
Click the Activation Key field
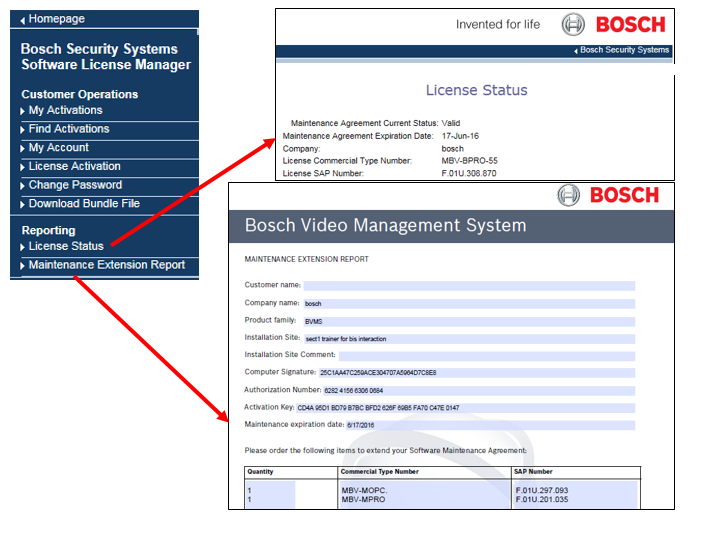[465, 407]
